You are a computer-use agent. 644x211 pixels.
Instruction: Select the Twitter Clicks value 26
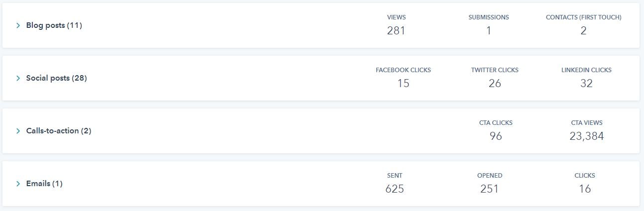pos(495,84)
